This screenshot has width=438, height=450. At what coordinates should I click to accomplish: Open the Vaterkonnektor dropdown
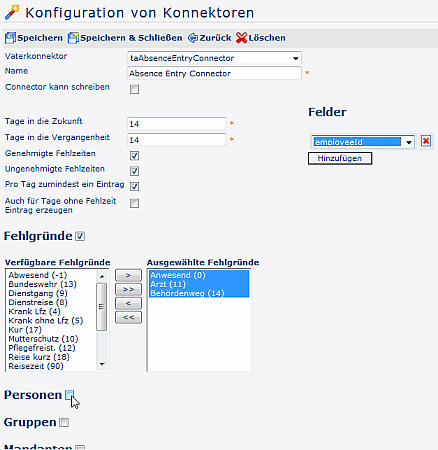214,58
